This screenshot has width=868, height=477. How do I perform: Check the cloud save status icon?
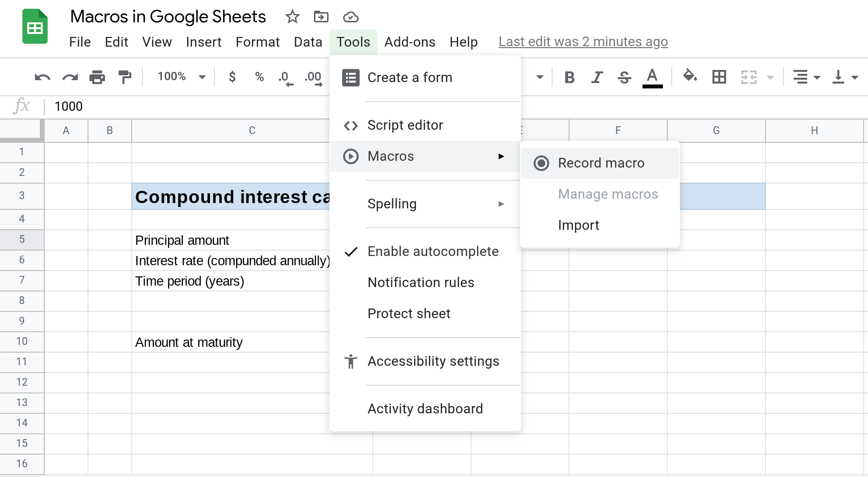pyautogui.click(x=350, y=17)
